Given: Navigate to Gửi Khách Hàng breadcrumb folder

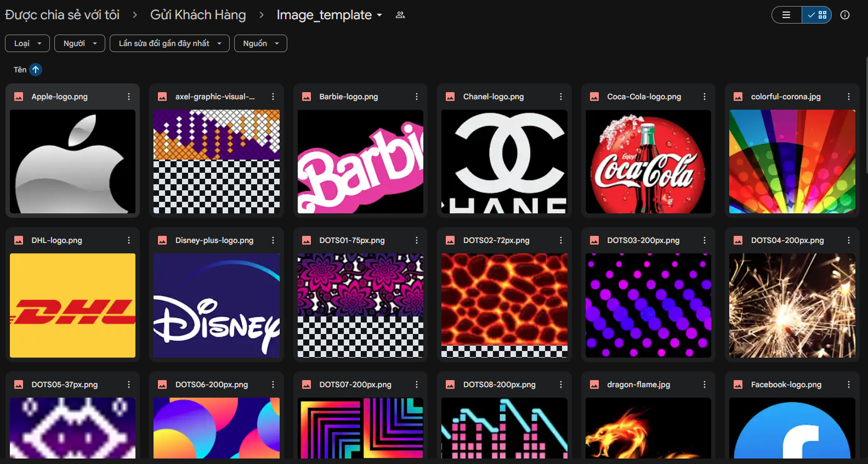Looking at the screenshot, I should click(198, 15).
